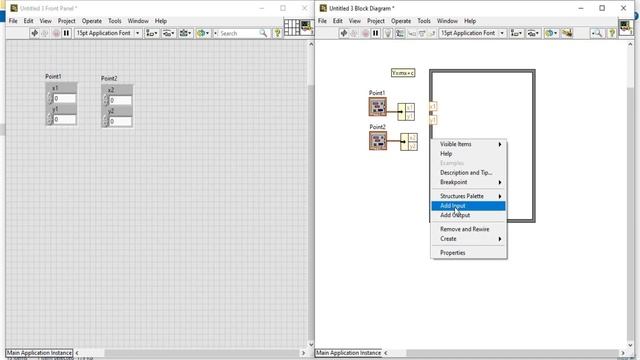
Task: Open Align Objects menu in Front Panel toolbar
Action: pos(152,33)
